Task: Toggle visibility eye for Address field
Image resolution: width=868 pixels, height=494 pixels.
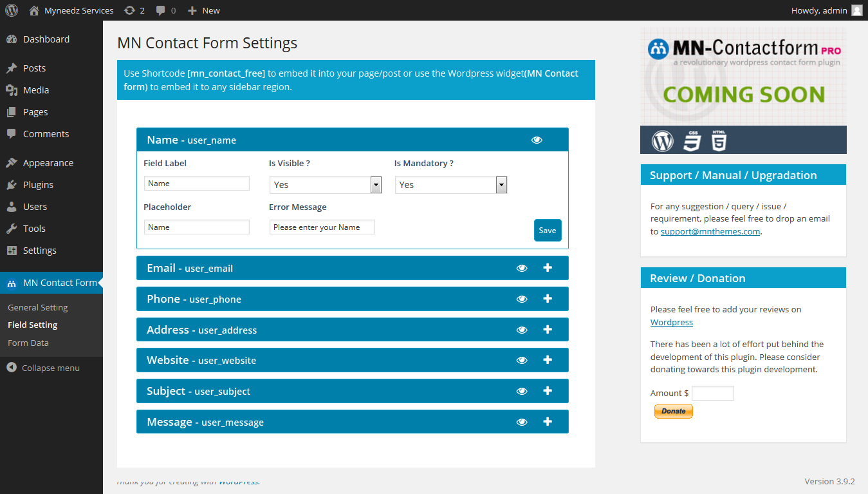Action: 522,330
